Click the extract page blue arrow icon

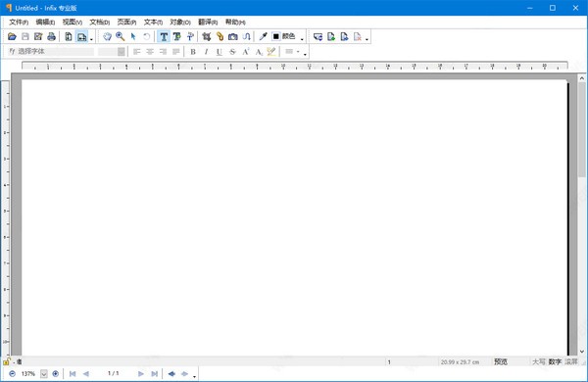[x=344, y=37]
